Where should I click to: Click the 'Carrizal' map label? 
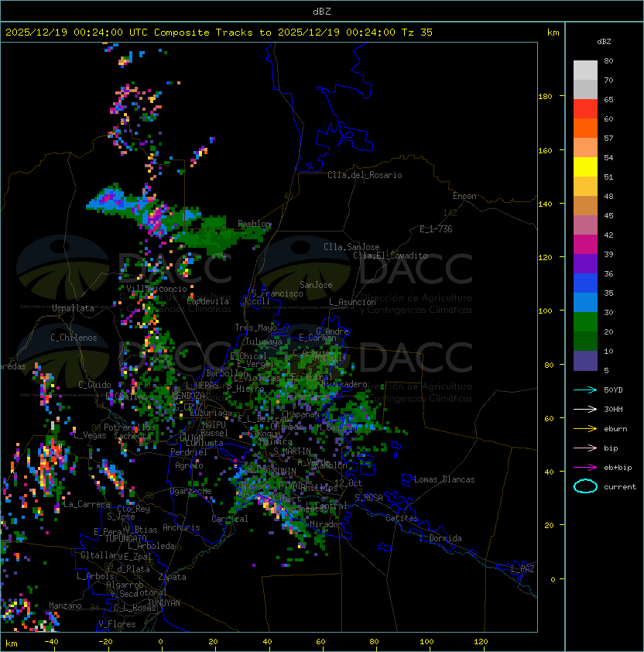coord(230,519)
